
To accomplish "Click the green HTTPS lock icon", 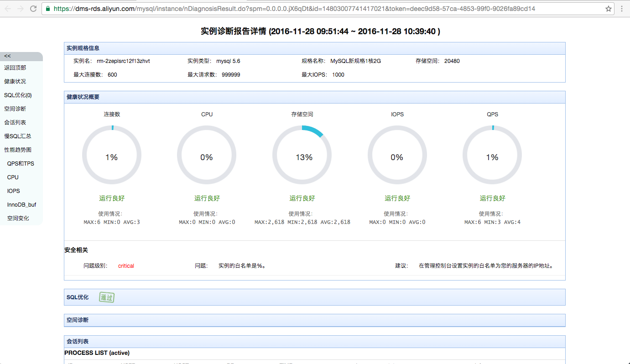I will point(48,9).
